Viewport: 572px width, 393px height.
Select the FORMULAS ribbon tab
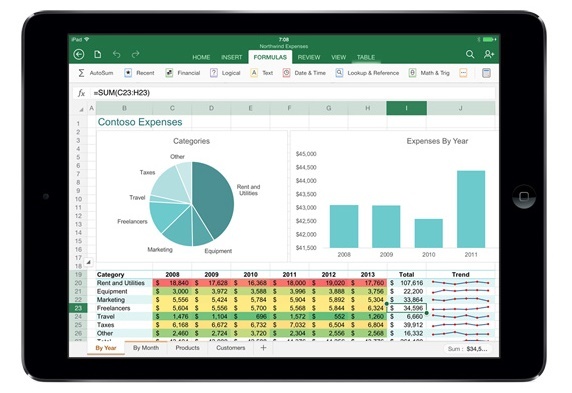[x=270, y=57]
